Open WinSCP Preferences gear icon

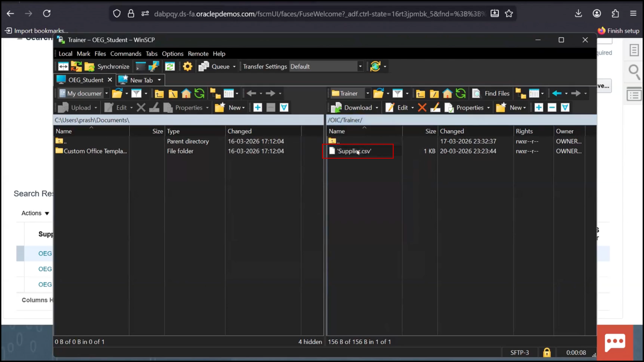pos(187,66)
